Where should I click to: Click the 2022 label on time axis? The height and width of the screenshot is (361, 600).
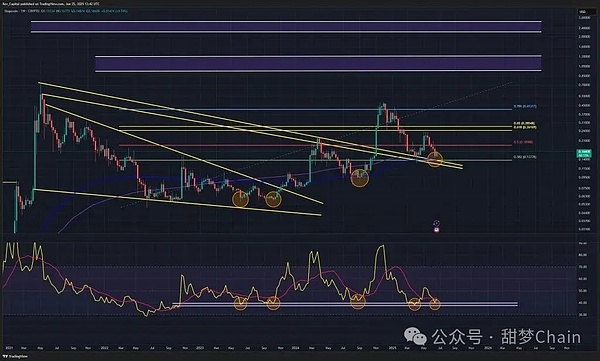[x=104, y=348]
